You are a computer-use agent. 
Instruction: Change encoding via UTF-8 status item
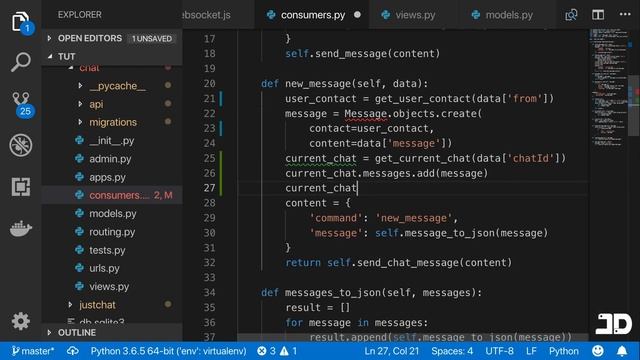click(x=499, y=351)
